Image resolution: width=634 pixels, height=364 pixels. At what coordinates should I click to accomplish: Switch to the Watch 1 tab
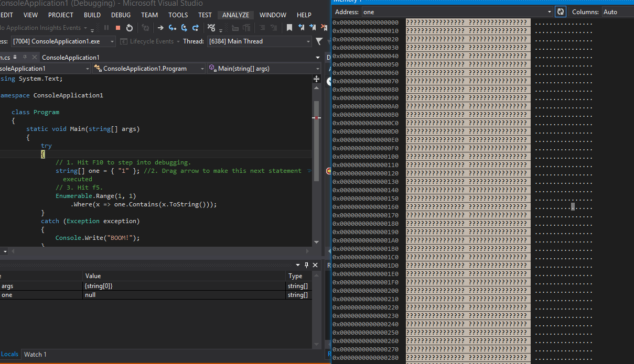click(x=35, y=355)
